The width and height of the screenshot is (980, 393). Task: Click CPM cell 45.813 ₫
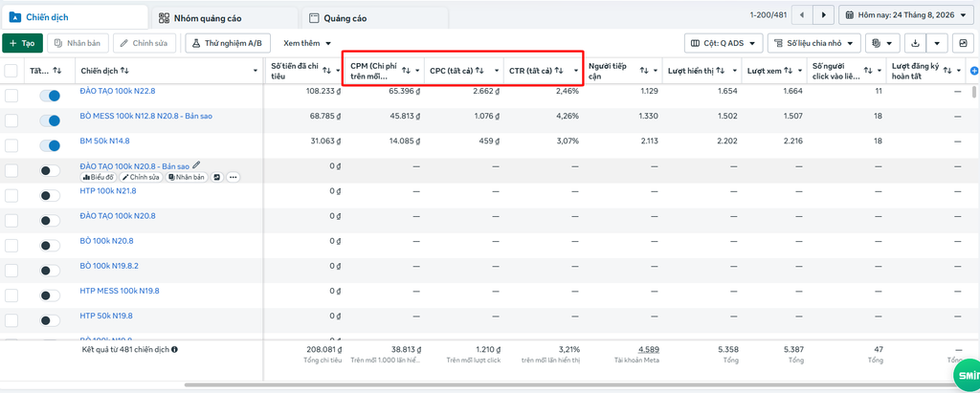(x=405, y=117)
